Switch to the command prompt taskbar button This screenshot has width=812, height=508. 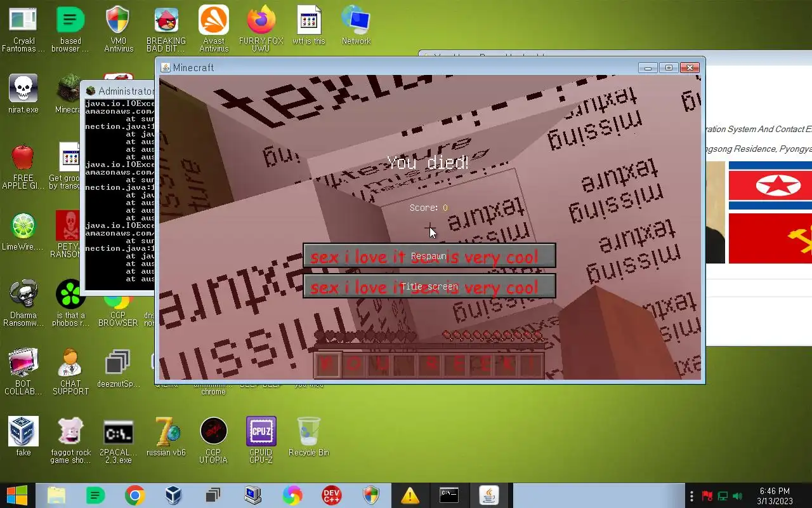[x=449, y=495]
